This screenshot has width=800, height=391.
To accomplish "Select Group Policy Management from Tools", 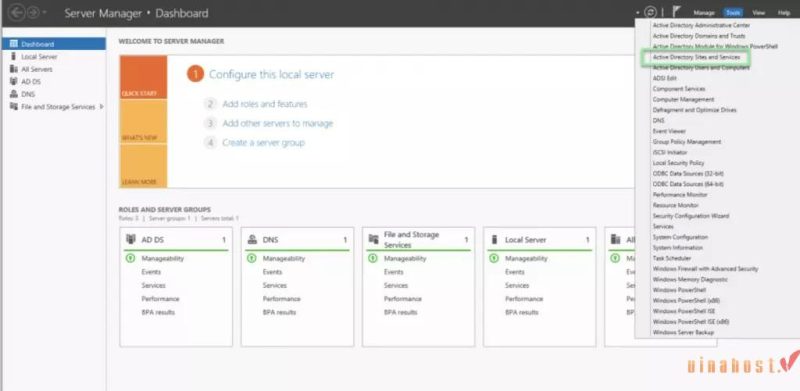I will click(x=687, y=141).
